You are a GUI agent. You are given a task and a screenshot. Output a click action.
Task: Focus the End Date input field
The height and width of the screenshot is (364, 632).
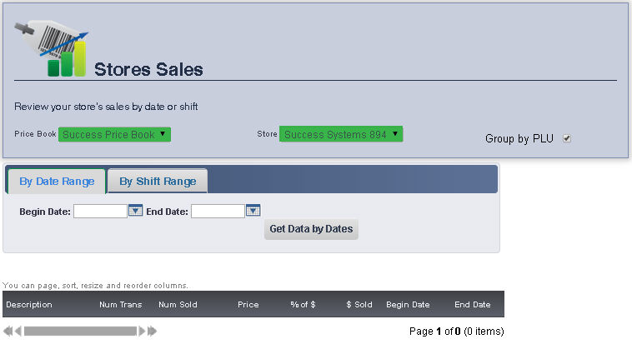218,212
